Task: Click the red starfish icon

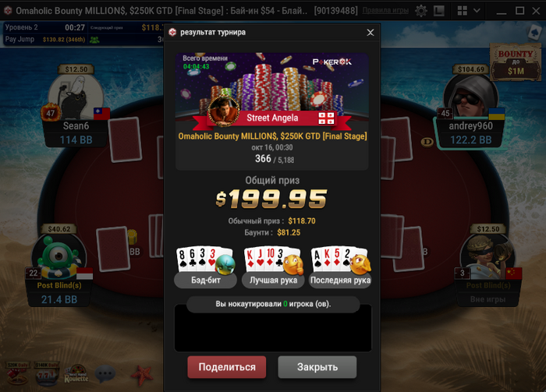Action: (x=142, y=375)
